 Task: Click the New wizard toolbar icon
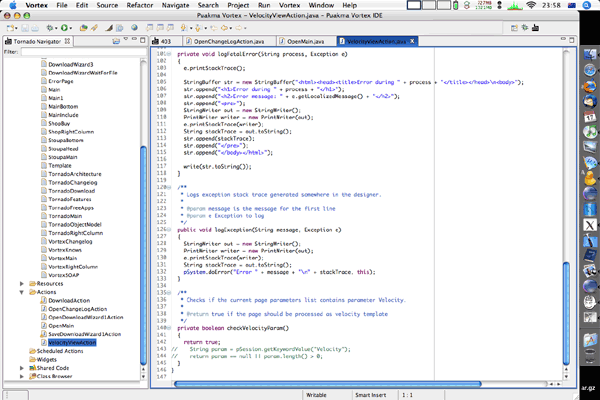pyautogui.click(x=10, y=28)
